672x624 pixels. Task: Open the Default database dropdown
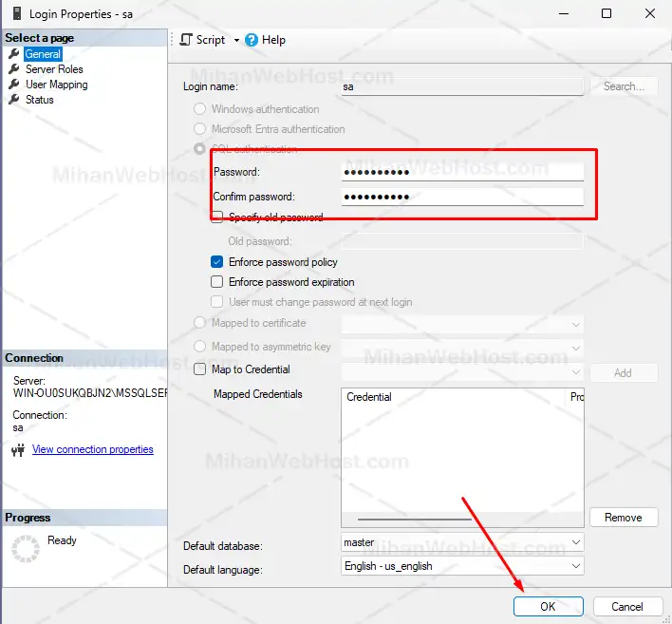575,542
